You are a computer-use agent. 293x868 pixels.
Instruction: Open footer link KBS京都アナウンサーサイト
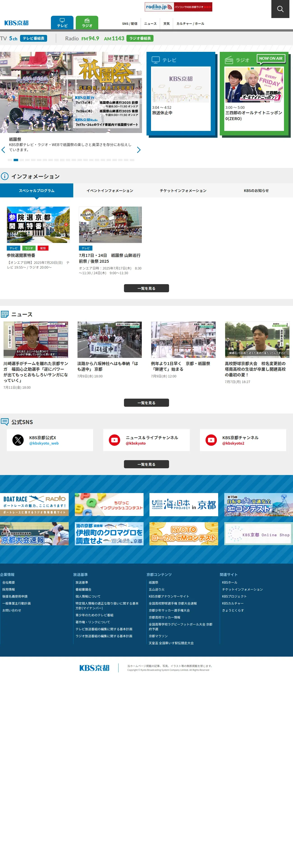tap(169, 596)
